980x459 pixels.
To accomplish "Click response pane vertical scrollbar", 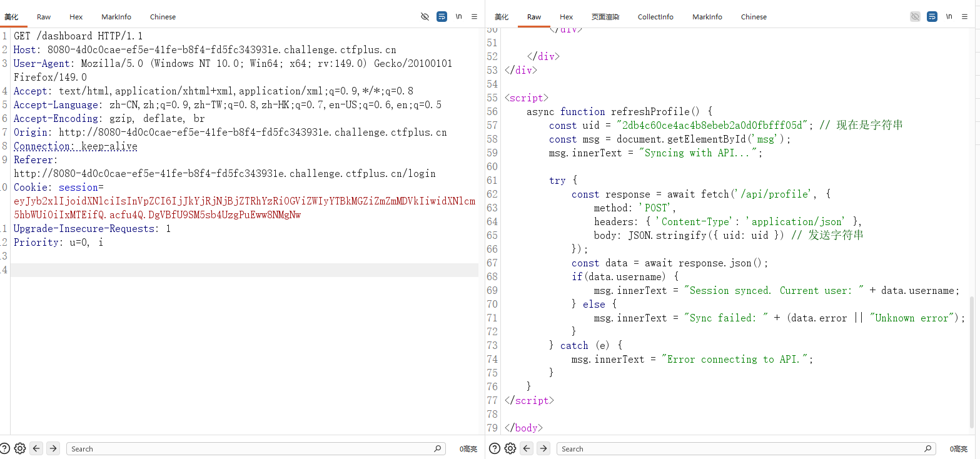I will pyautogui.click(x=973, y=363).
